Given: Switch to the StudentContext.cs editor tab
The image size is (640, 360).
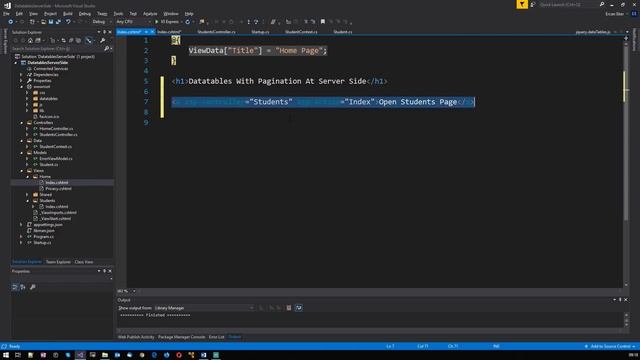Looking at the screenshot, I should (301, 32).
